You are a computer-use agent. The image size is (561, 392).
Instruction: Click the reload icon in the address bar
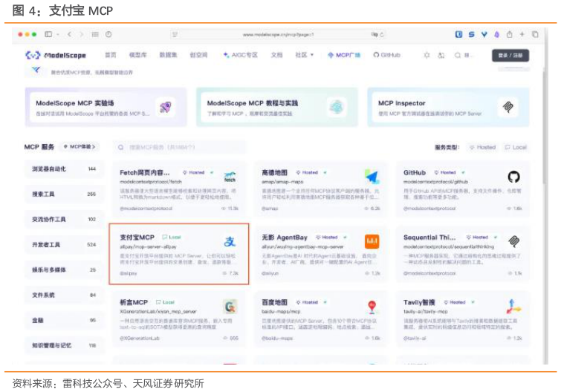coord(382,35)
